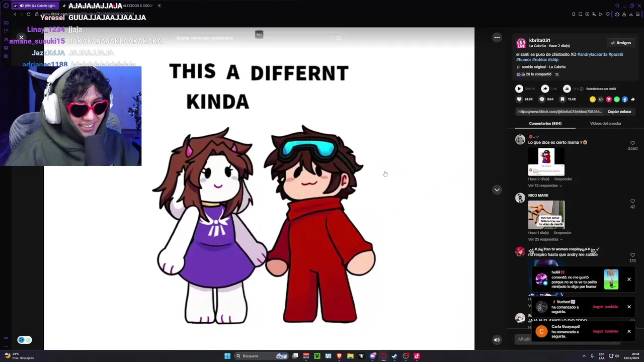Click the bar chart statistics icon
The height and width of the screenshot is (362, 644).
click(x=567, y=88)
